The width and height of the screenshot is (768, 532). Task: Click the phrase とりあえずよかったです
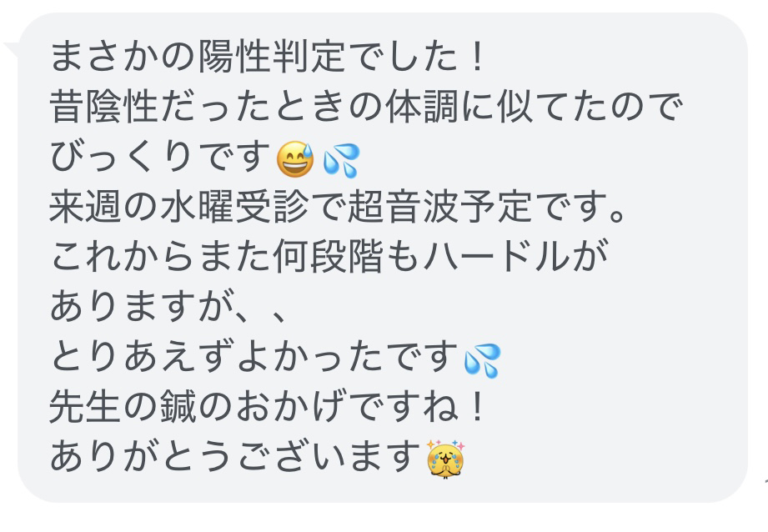(253, 357)
